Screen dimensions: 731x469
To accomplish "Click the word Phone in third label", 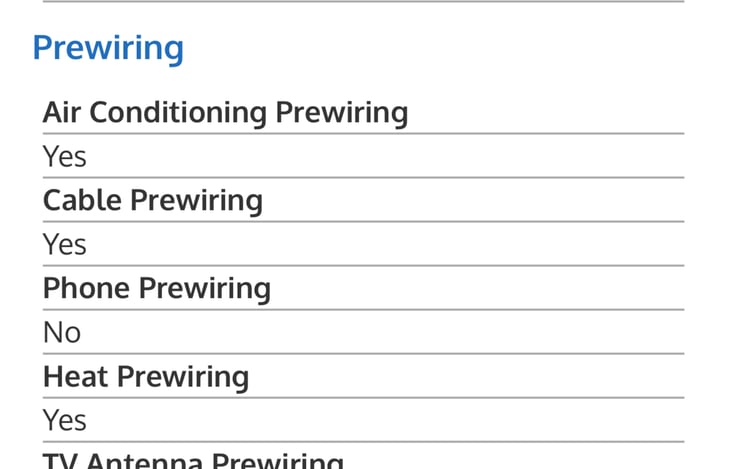I will click(86, 288).
